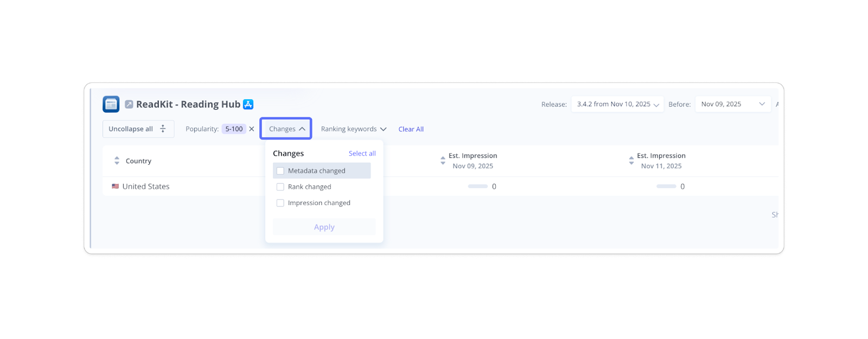Click the Clear All link
This screenshot has width=868, height=339.
[x=411, y=129]
